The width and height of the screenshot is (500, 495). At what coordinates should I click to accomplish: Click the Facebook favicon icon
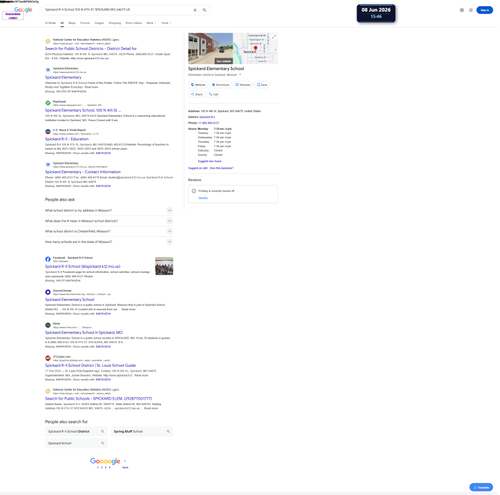(x=48, y=259)
